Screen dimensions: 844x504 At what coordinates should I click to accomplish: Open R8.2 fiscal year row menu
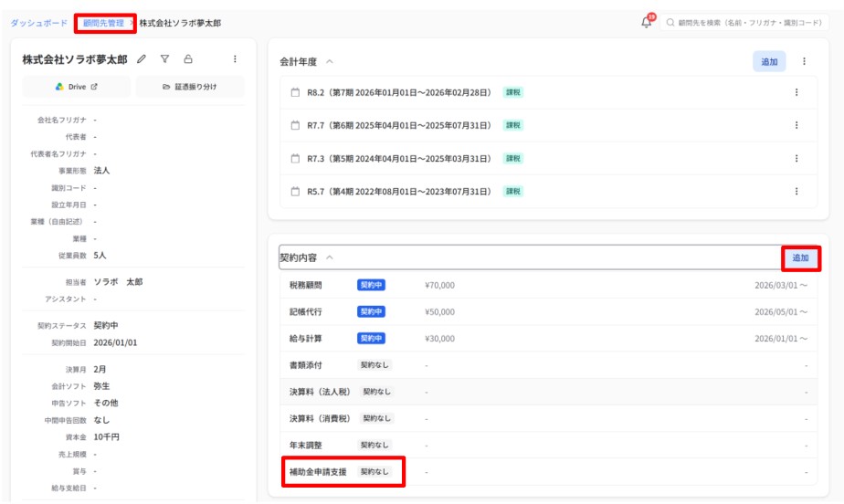coord(797,92)
